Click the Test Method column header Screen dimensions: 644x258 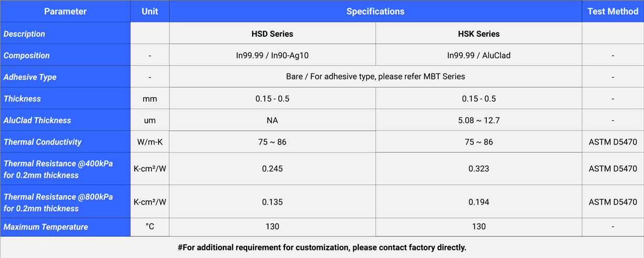[x=612, y=11]
